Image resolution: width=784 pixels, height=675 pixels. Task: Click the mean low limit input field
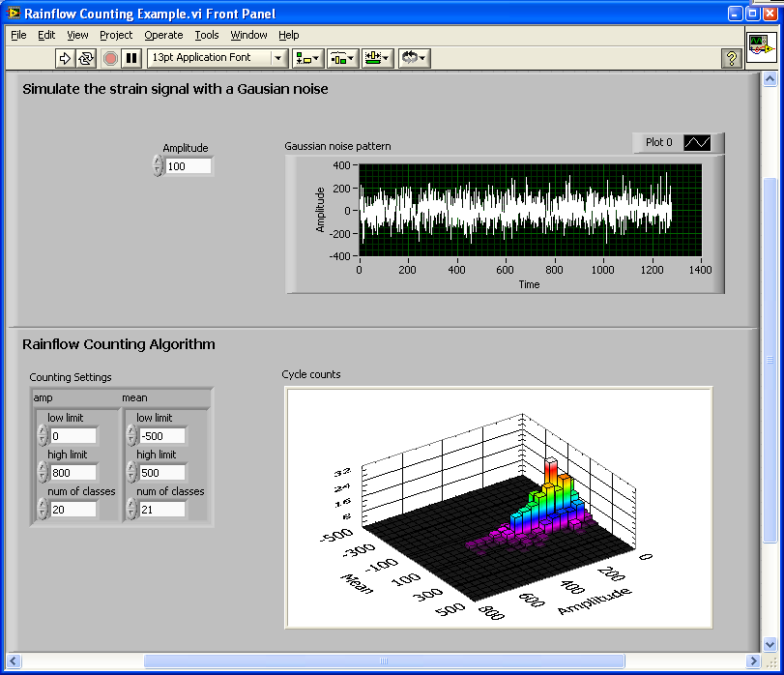pyautogui.click(x=161, y=436)
